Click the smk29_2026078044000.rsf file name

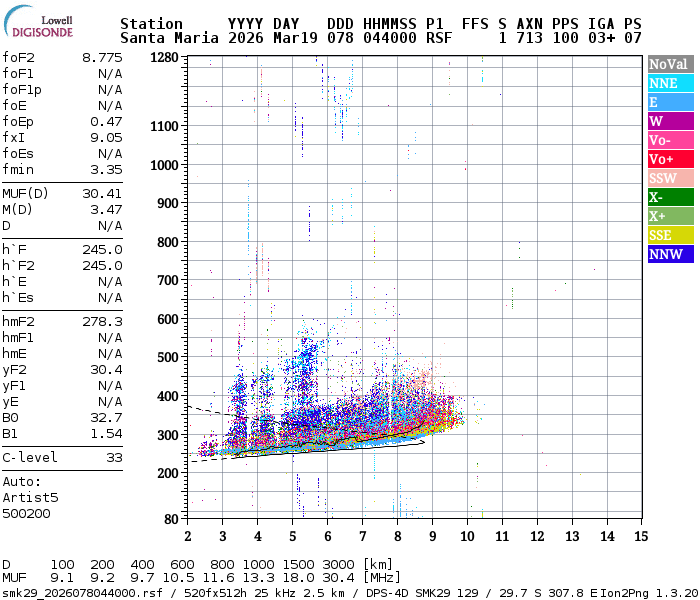pyautogui.click(x=82, y=593)
